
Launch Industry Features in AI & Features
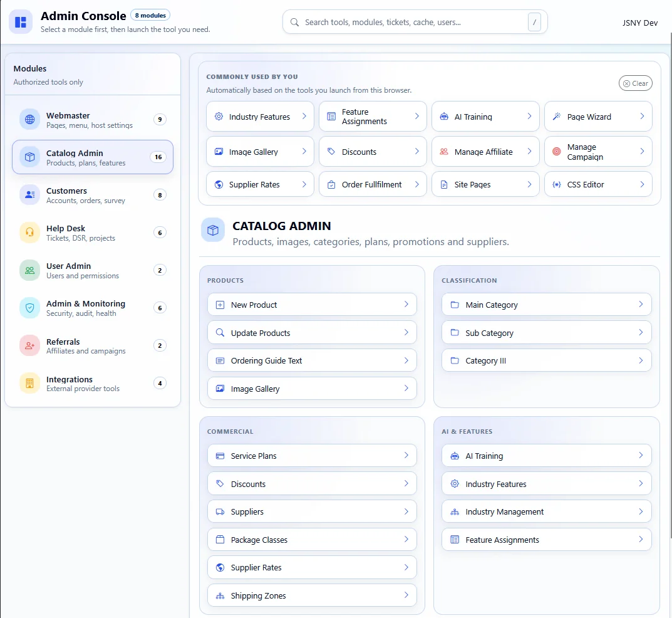tap(546, 484)
